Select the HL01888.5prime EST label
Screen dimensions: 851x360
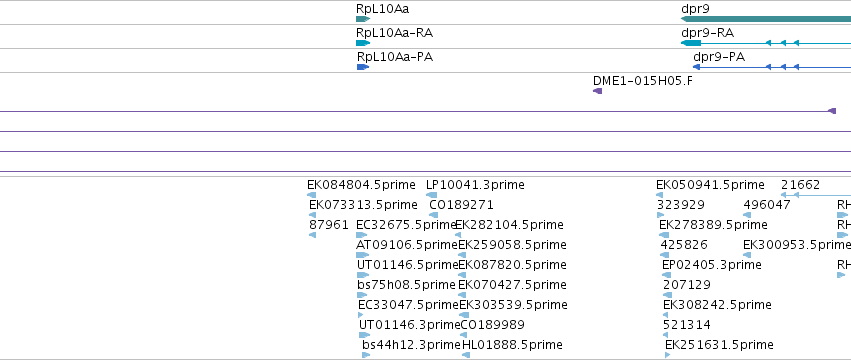[x=512, y=345]
